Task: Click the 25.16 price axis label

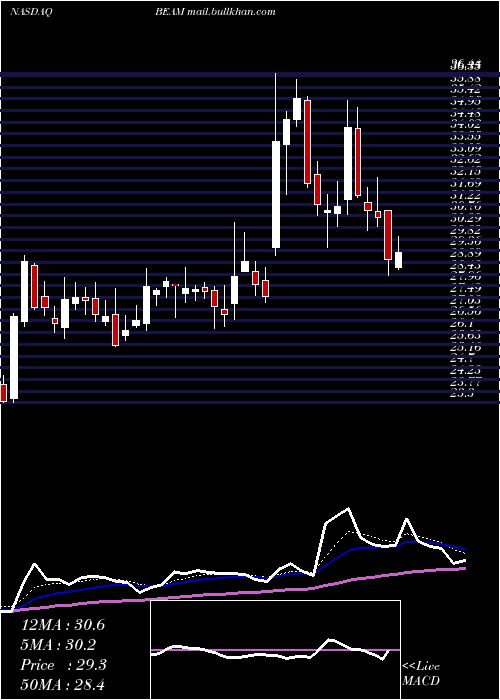Action: (465, 347)
